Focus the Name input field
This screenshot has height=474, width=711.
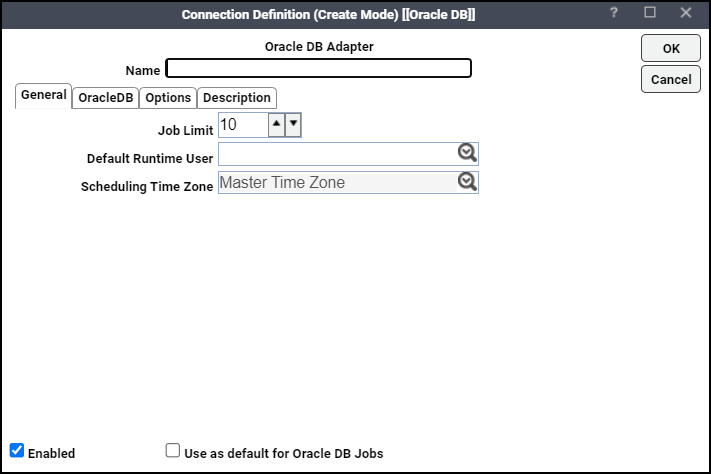click(318, 68)
